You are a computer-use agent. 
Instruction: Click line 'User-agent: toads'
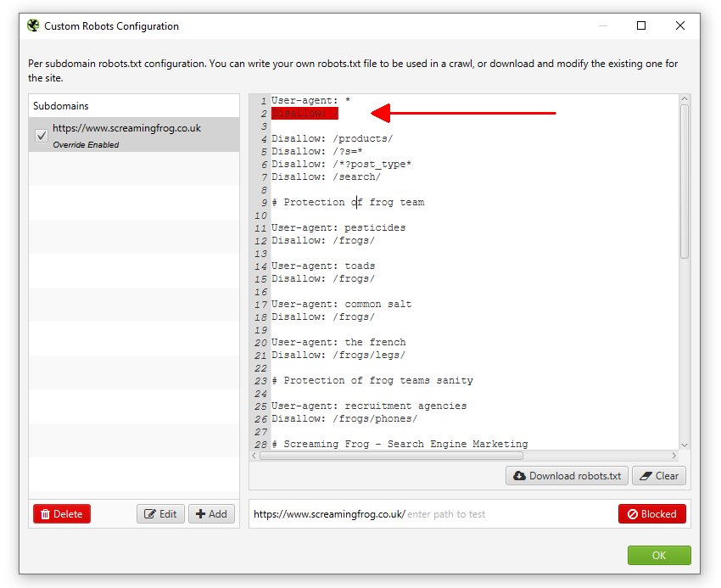[323, 266]
